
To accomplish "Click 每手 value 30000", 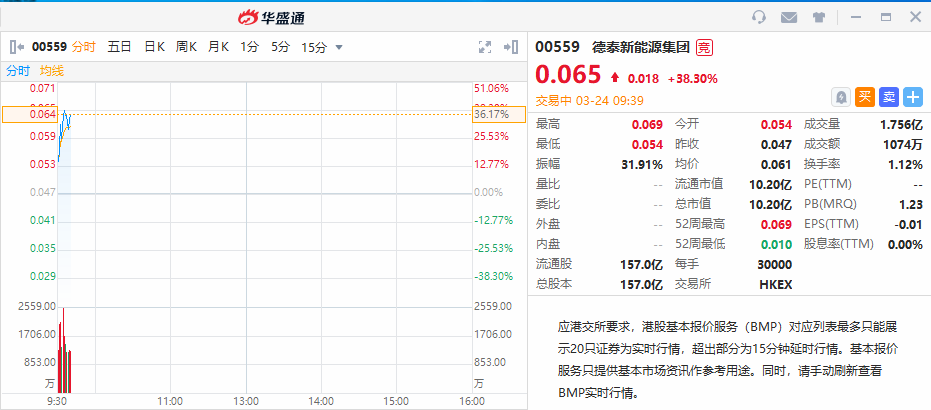I will click(x=775, y=264).
